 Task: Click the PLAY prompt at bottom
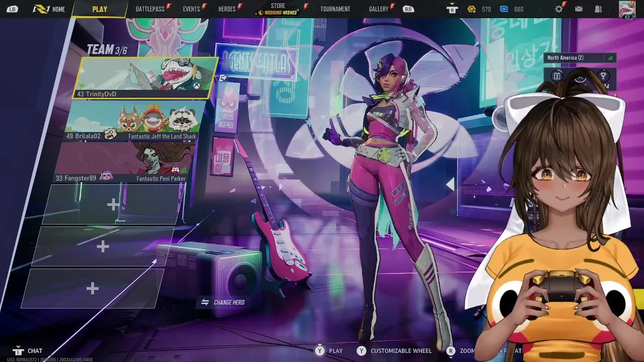(x=336, y=351)
